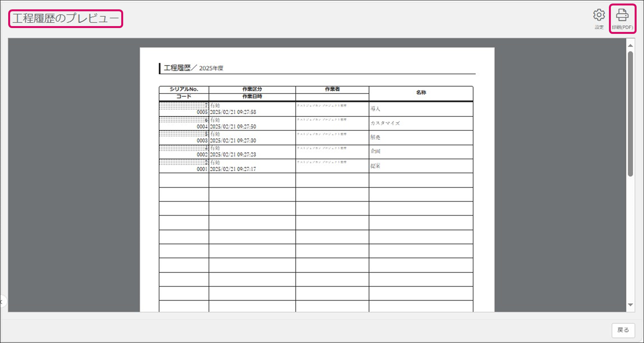Click the scrollbar down arrow

pos(630,305)
